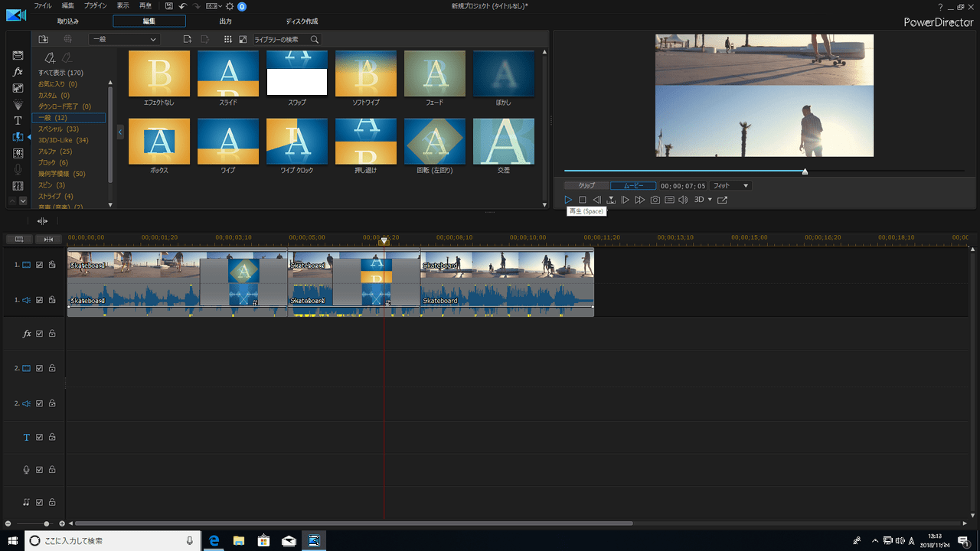The image size is (980, 551).
Task: Expand the 3D mode dropdown arrow
Action: 710,200
